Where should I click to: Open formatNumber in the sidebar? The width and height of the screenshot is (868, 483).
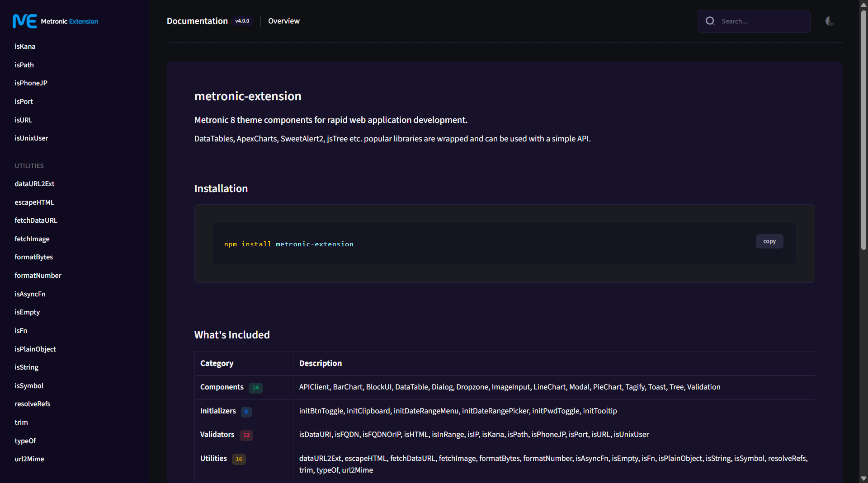(38, 276)
